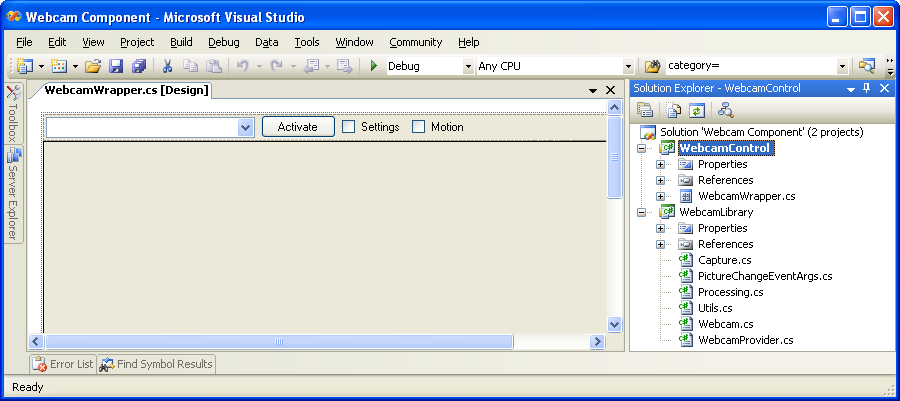Select PictureChangeEventArgs.cs file
Image resolution: width=900 pixels, height=401 pixels.
point(765,276)
